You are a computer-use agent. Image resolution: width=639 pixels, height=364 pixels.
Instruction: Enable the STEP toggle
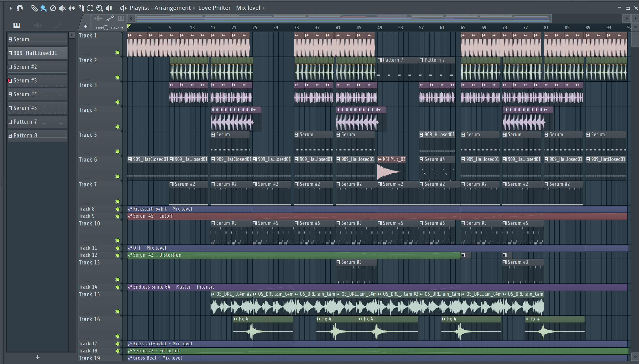(106, 28)
